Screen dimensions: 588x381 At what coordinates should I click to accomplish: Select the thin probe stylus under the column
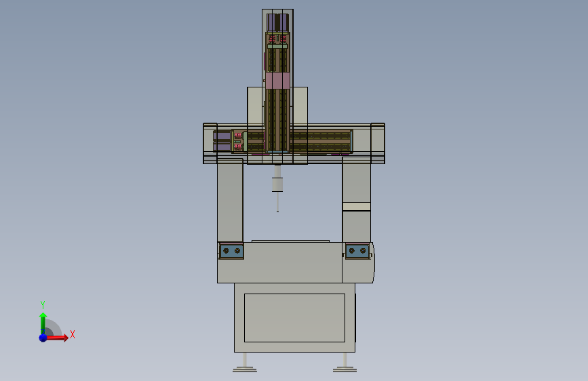277,202
